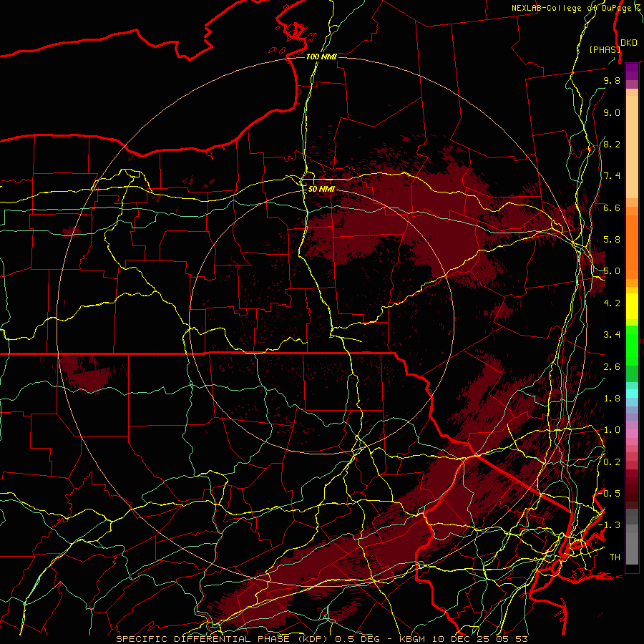Click the 100 NMI range ring label
Viewport: 644px width, 644px height.
pyautogui.click(x=321, y=57)
